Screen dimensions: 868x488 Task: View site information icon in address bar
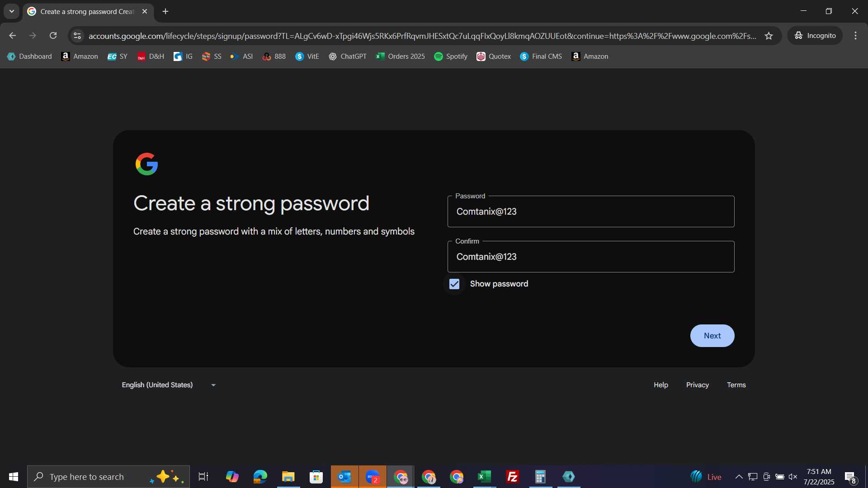(77, 36)
